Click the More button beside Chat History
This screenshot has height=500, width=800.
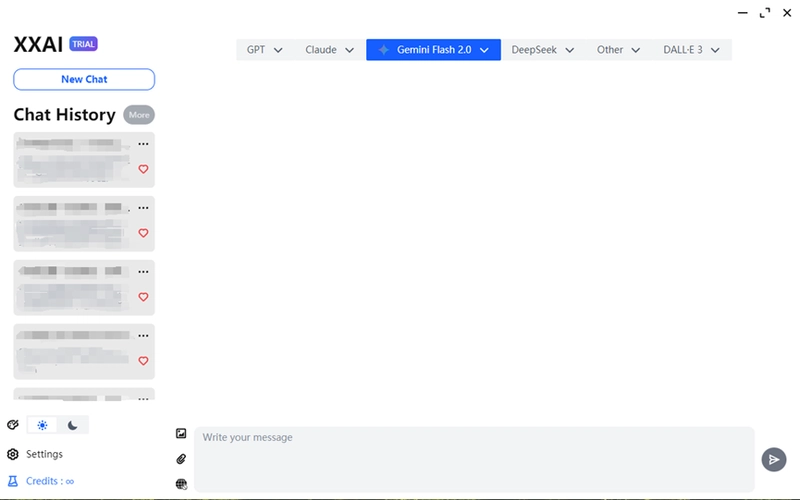pos(139,115)
